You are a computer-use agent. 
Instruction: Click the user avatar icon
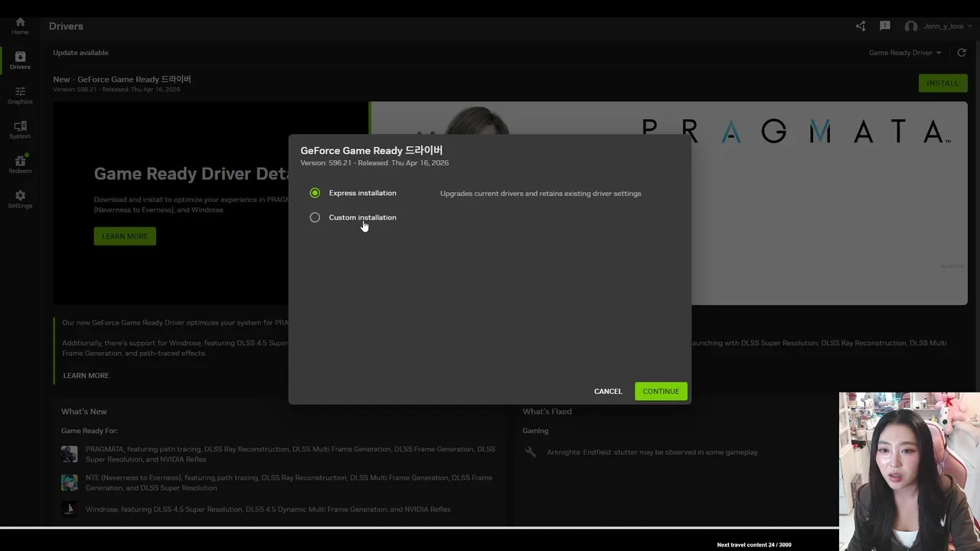click(910, 26)
